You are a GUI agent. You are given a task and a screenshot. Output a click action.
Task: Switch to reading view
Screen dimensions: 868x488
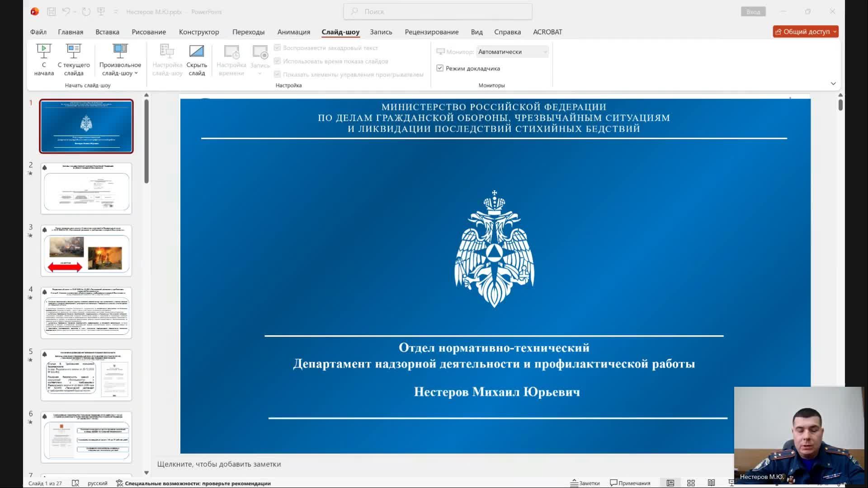pos(711,483)
